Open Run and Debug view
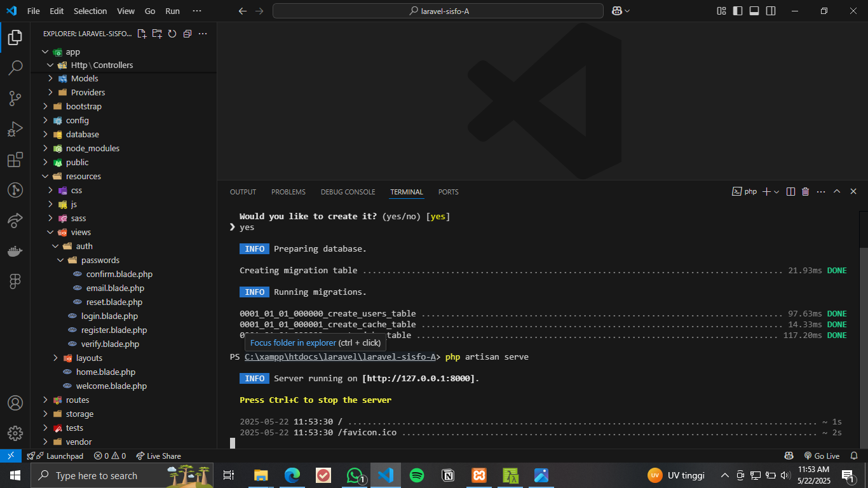The image size is (868, 488). point(15,129)
